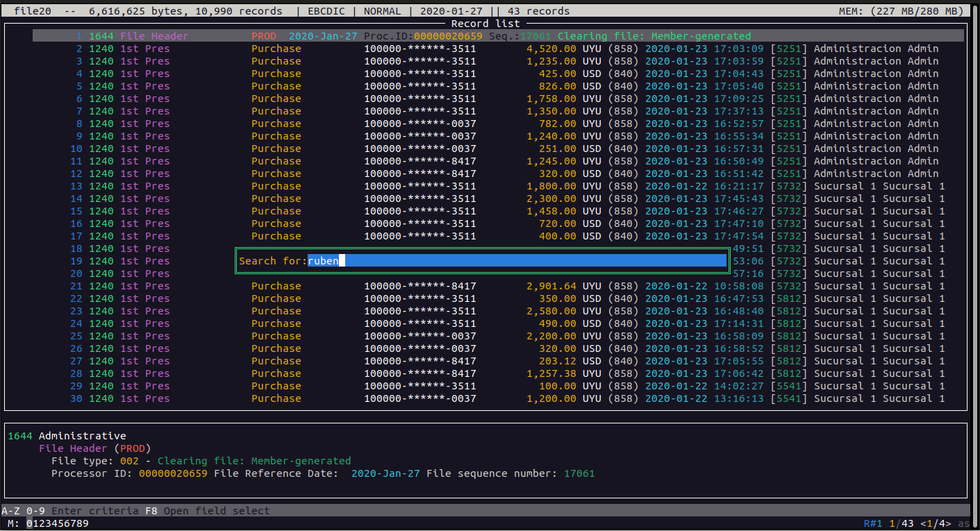This screenshot has width=980, height=531.
Task: Click the A-Z 0-9 Enter criteria hint
Action: [x=69, y=511]
